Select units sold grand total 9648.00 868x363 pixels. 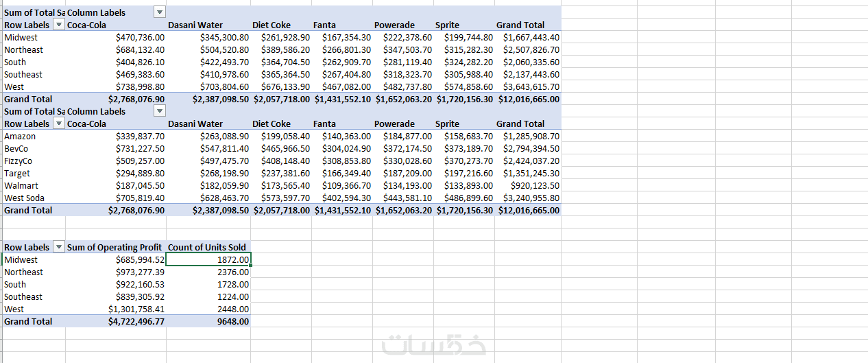coord(232,321)
